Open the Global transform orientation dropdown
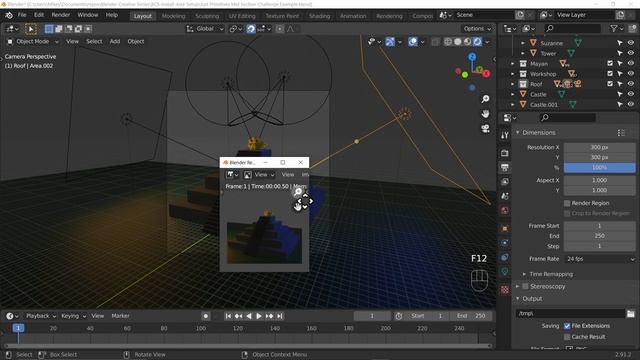Viewport: 640px width, 360px height. 205,29
